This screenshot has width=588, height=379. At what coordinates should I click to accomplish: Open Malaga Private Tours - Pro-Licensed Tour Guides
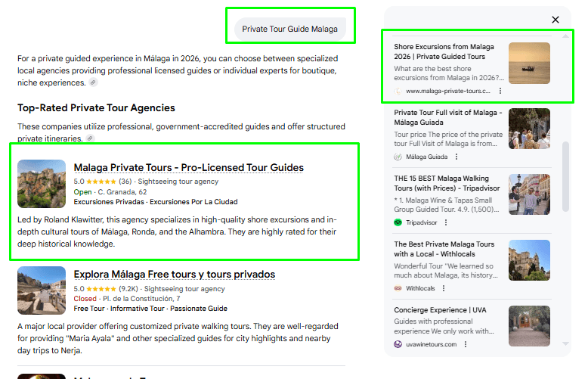coord(188,167)
